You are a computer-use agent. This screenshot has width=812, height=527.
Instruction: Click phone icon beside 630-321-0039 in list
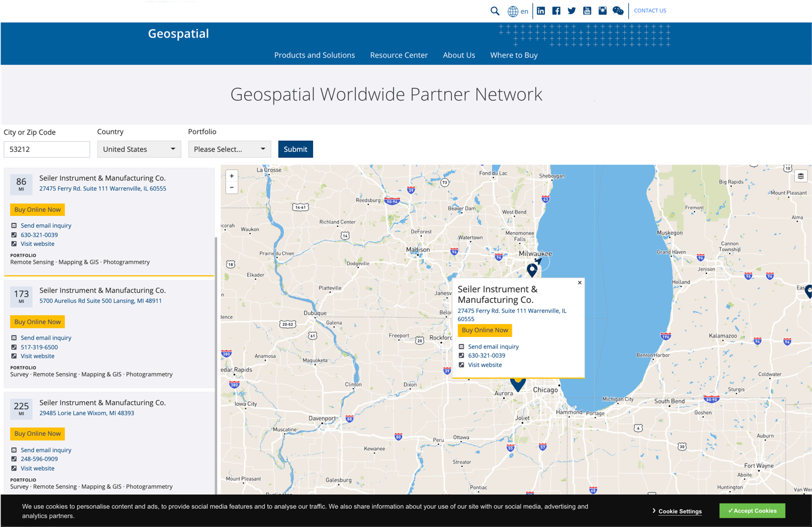click(14, 235)
